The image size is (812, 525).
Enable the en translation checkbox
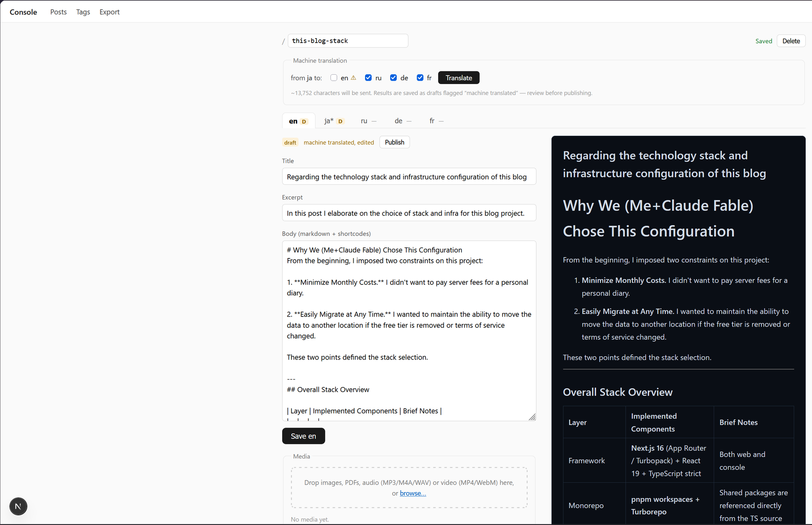334,77
